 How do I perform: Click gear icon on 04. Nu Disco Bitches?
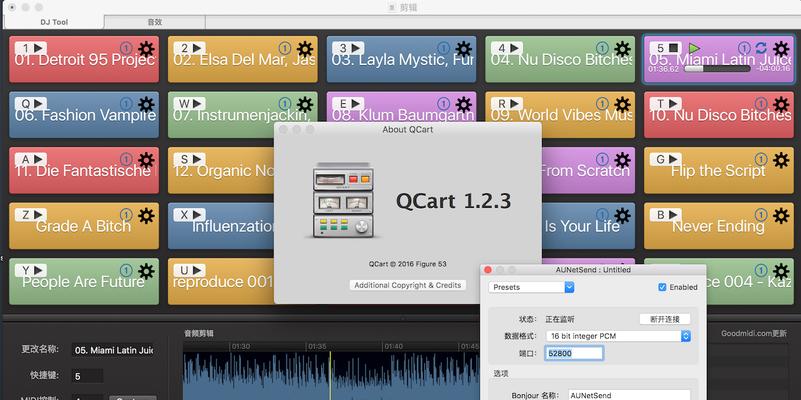[x=622, y=49]
